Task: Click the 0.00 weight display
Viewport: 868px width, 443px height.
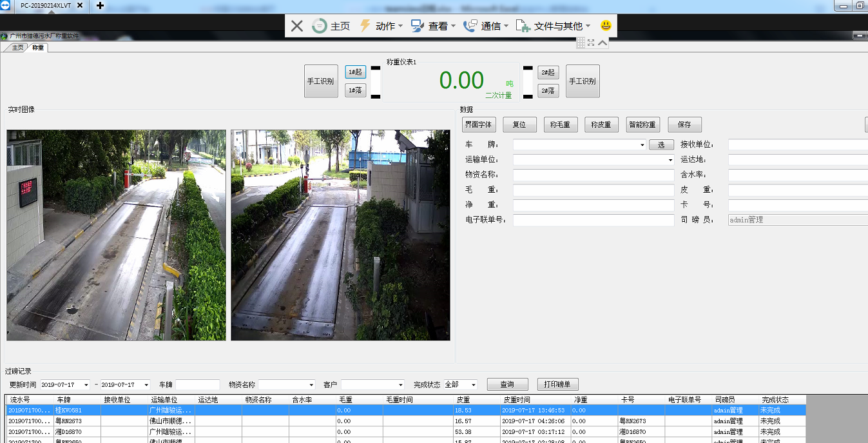Action: pyautogui.click(x=461, y=81)
